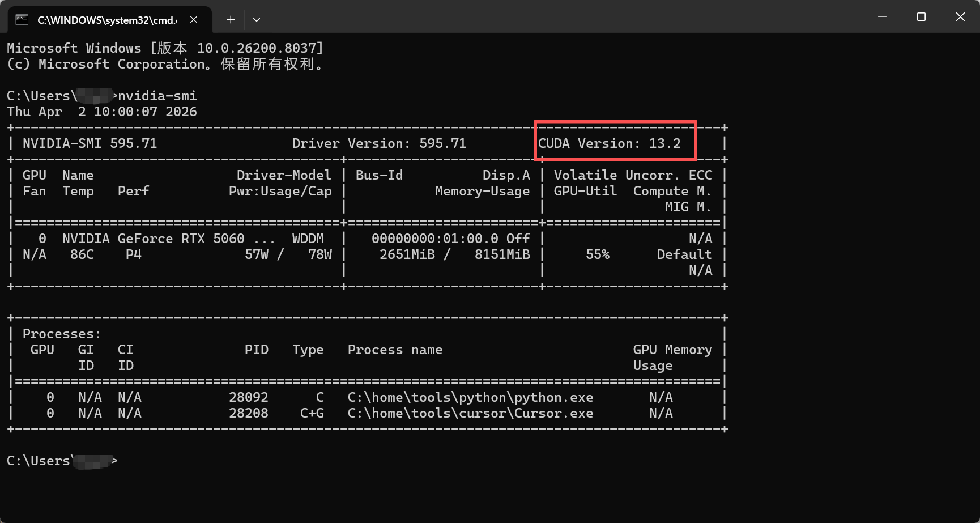The height and width of the screenshot is (523, 980).
Task: Maximize the terminal window
Action: click(921, 17)
